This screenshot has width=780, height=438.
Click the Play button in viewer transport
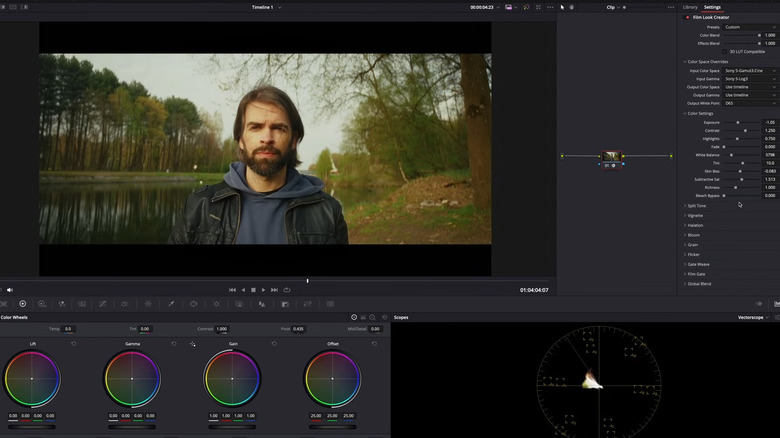click(x=263, y=290)
